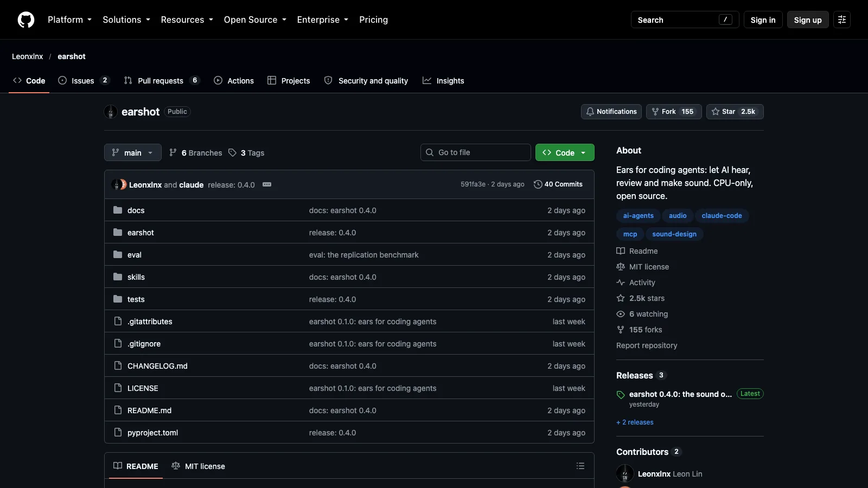Open the Solutions navigation dropdown
Viewport: 868px width, 488px height.
pos(126,20)
